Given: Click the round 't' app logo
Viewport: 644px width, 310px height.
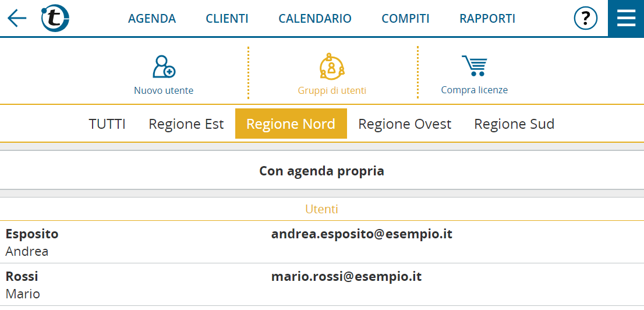Looking at the screenshot, I should pos(55,19).
